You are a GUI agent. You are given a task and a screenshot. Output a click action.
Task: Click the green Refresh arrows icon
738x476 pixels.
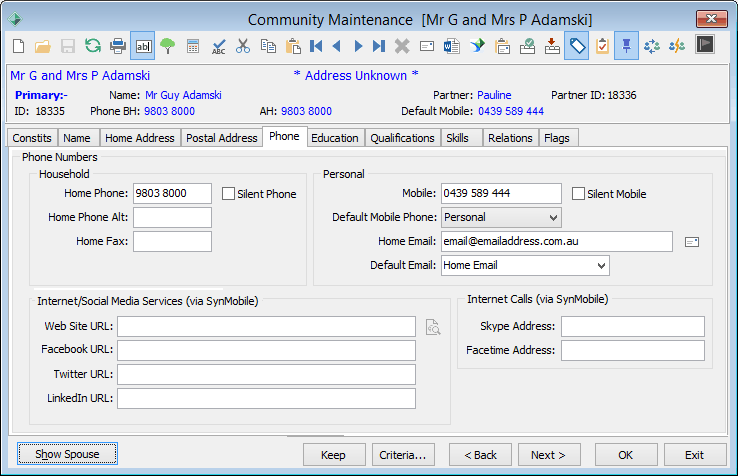coord(93,46)
